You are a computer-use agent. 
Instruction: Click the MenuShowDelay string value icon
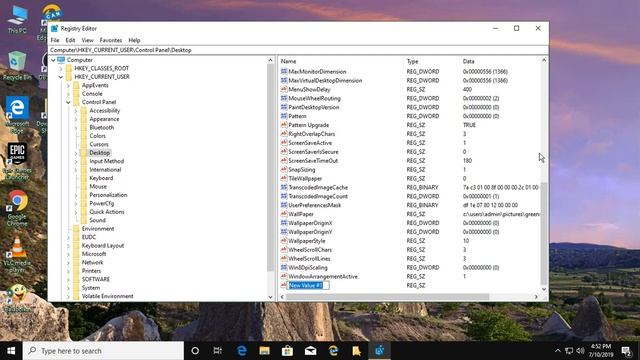click(x=284, y=89)
